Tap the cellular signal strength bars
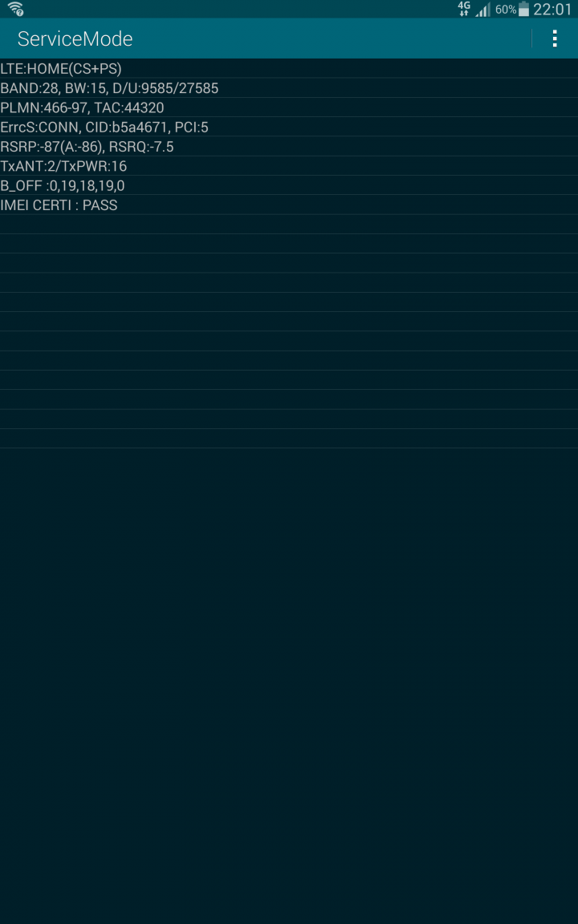This screenshot has width=578, height=924. [x=483, y=10]
